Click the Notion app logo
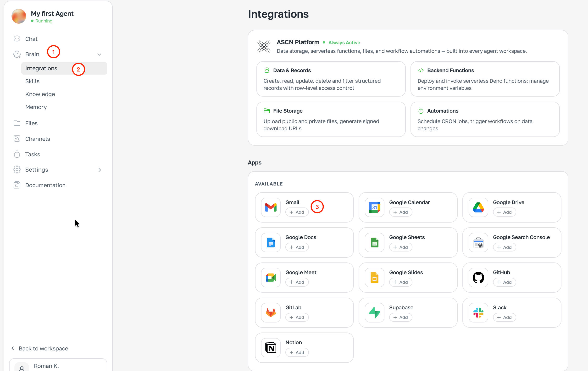This screenshot has width=588, height=371. pyautogui.click(x=271, y=348)
